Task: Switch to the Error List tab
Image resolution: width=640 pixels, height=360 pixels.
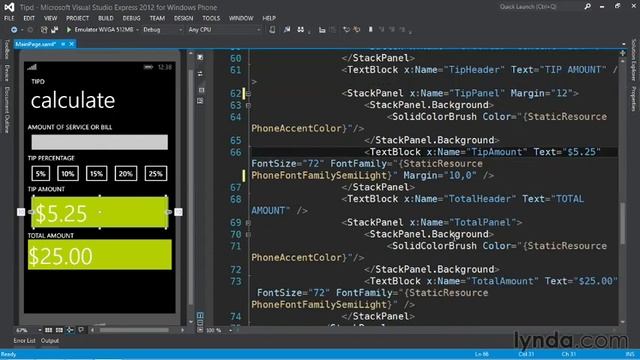Action: (24, 341)
